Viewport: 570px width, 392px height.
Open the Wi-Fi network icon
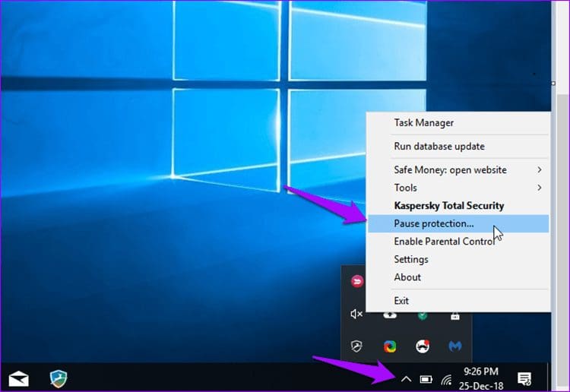click(446, 380)
